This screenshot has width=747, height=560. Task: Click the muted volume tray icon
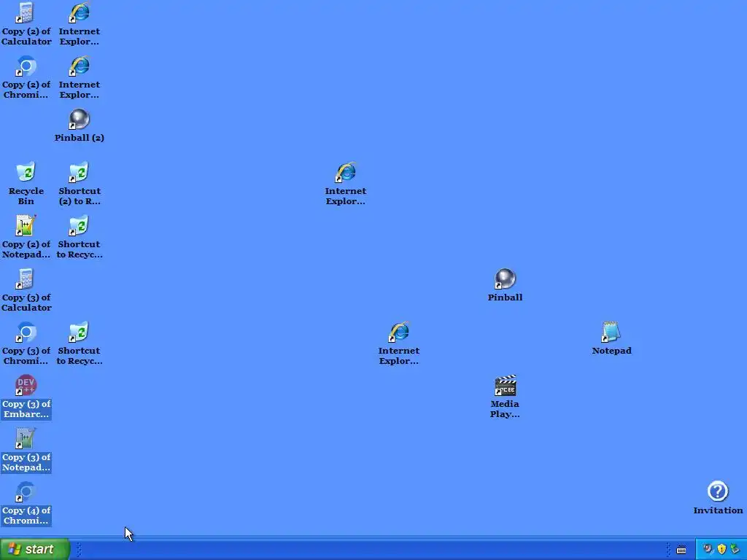tap(708, 550)
